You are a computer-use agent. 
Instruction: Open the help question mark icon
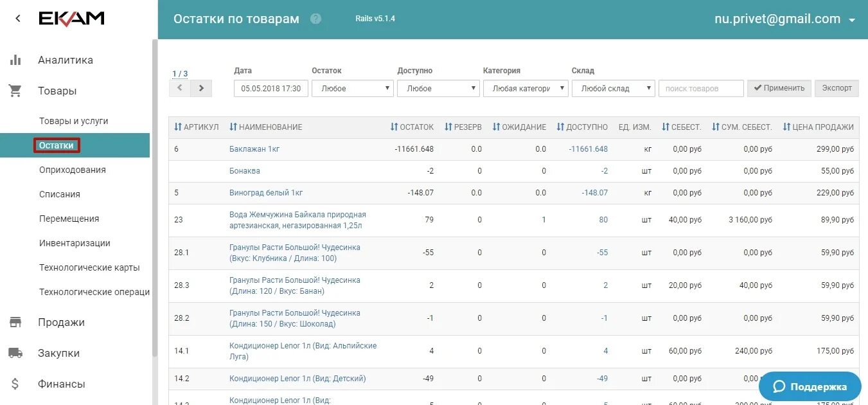pos(315,19)
